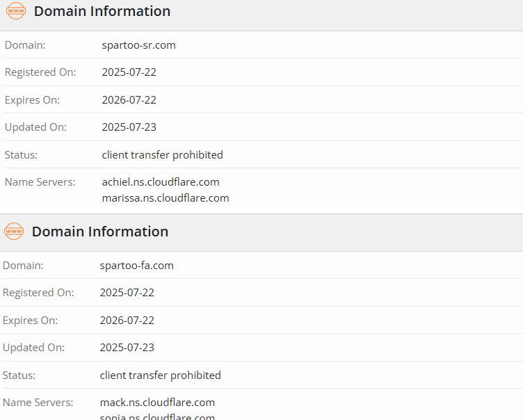Image resolution: width=523 pixels, height=420 pixels.
Task: Click the expiry date for spartoo-fa.com
Action: point(127,321)
